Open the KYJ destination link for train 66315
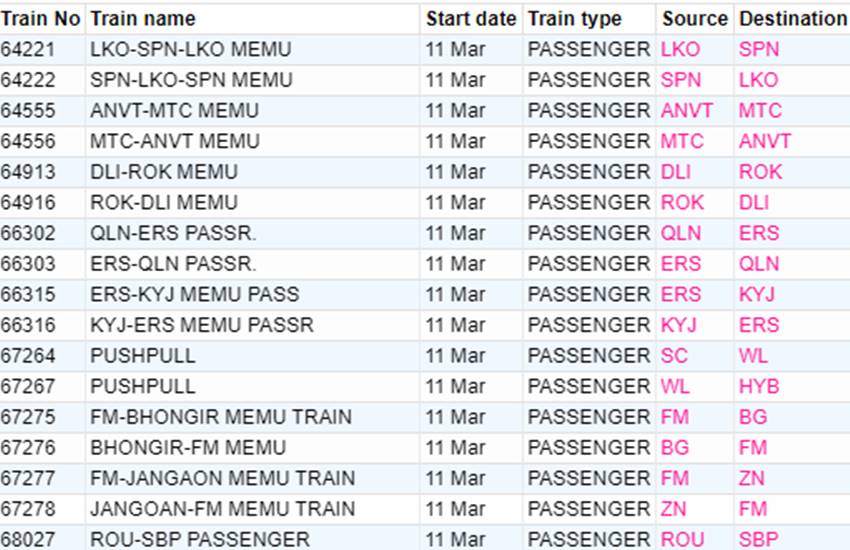The image size is (850, 550). pos(757,294)
